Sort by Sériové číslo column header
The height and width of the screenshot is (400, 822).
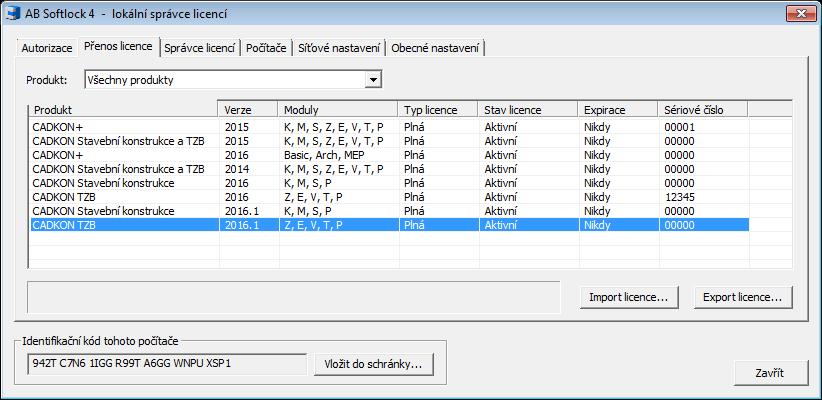click(702, 110)
